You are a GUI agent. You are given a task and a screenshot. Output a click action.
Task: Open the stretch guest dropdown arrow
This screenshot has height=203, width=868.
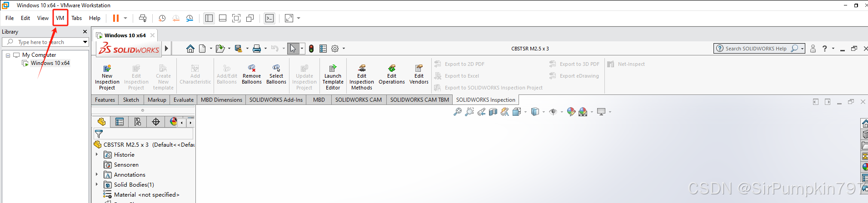tap(299, 18)
